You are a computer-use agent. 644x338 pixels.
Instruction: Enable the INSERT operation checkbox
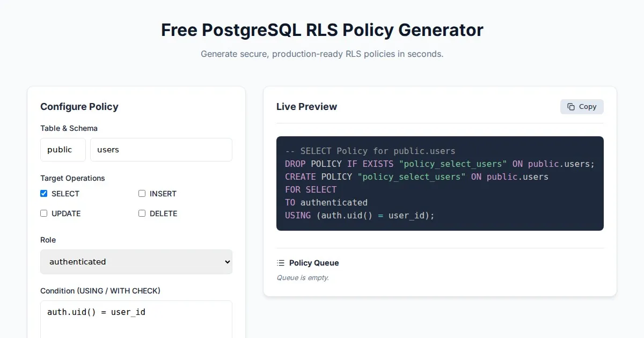(x=142, y=194)
